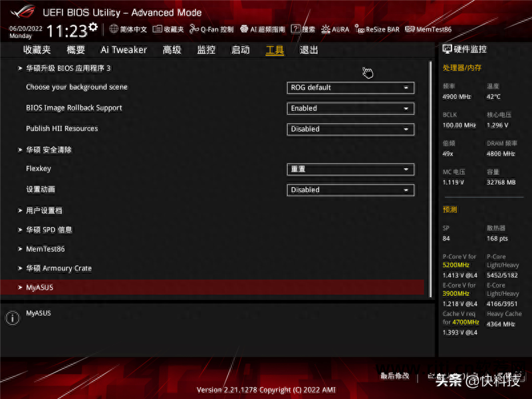Switch to the 概要 tab
This screenshot has width=532, height=399.
[x=76, y=50]
